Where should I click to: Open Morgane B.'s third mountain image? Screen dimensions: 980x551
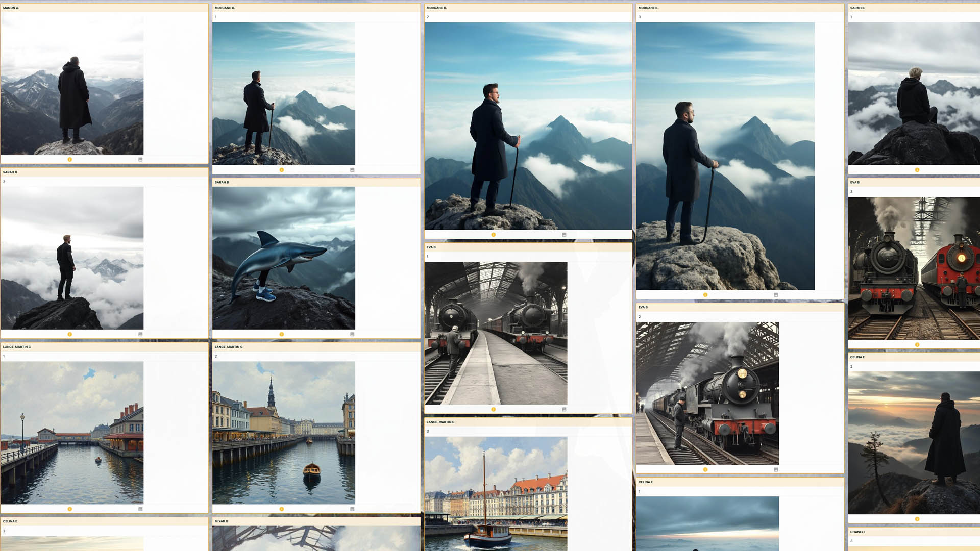[x=725, y=156]
